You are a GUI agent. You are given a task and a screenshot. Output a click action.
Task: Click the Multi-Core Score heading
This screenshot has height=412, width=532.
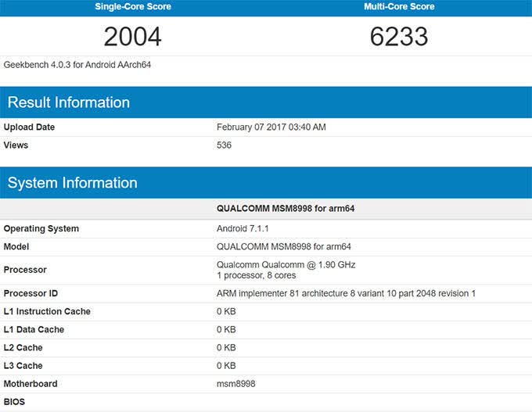click(x=399, y=6)
